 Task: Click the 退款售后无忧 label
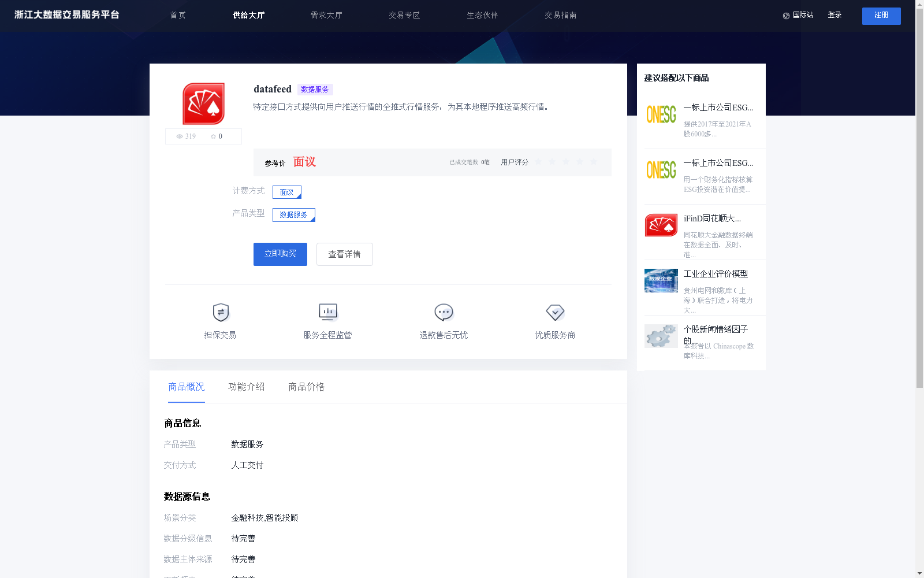[444, 335]
